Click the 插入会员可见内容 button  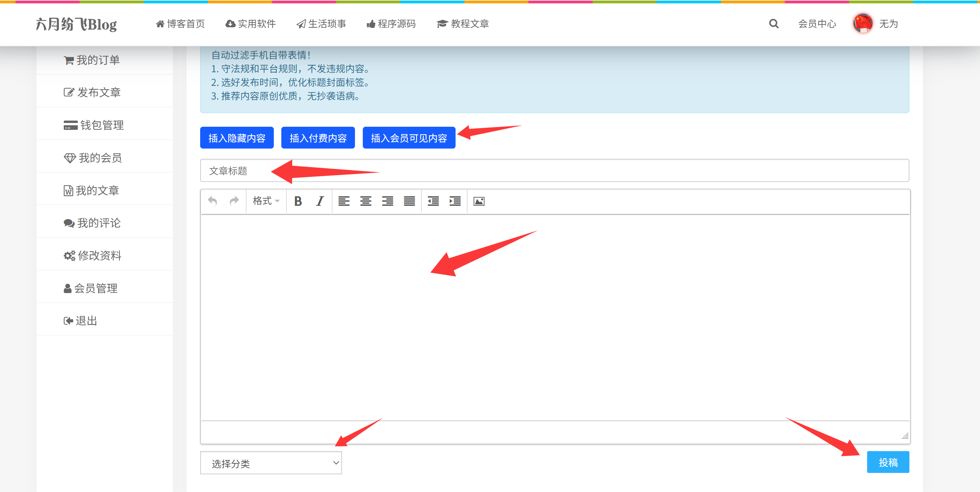[409, 138]
